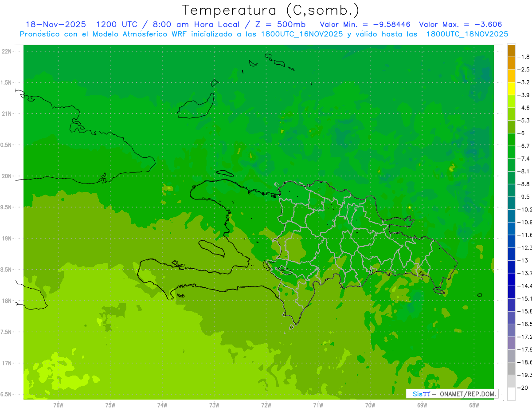Click the '-13' colorbar value
This screenshot has height=411, width=532.
coord(523,260)
